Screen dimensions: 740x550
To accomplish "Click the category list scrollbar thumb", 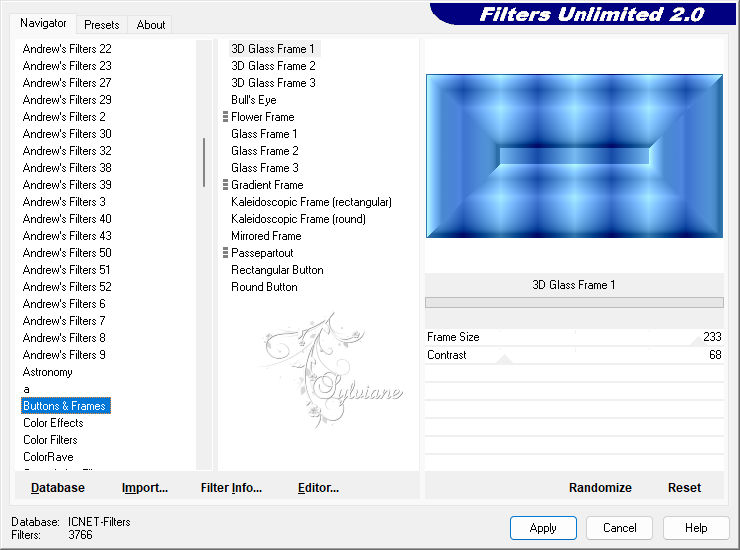I will pos(204,162).
